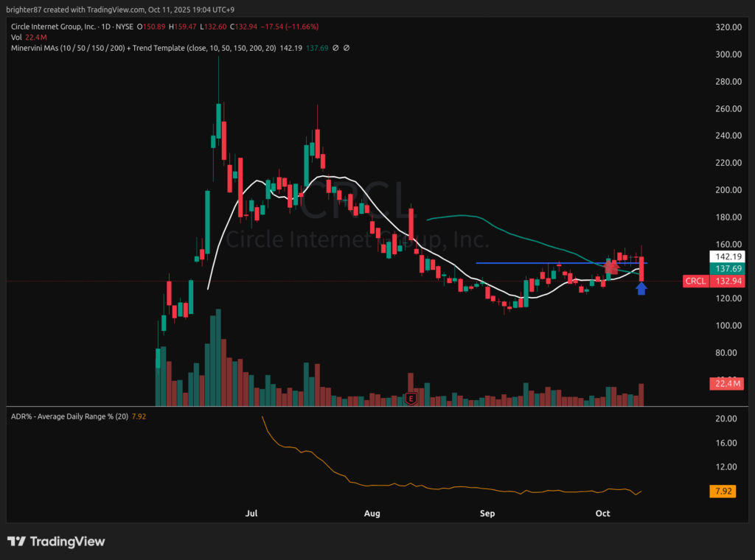Click the last hidden-value icon in indicator legend

tap(347, 48)
